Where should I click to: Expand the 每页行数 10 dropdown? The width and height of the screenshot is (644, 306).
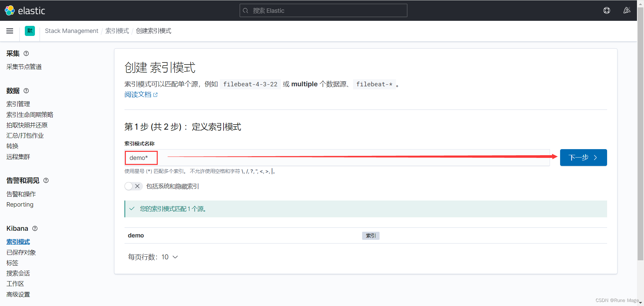tap(153, 257)
